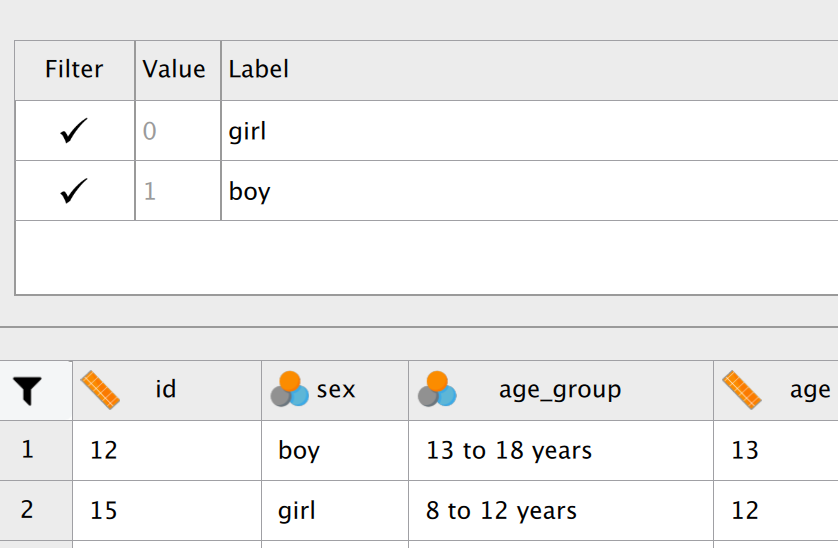Select the id column header
This screenshot has height=548, width=838.
click(167, 390)
